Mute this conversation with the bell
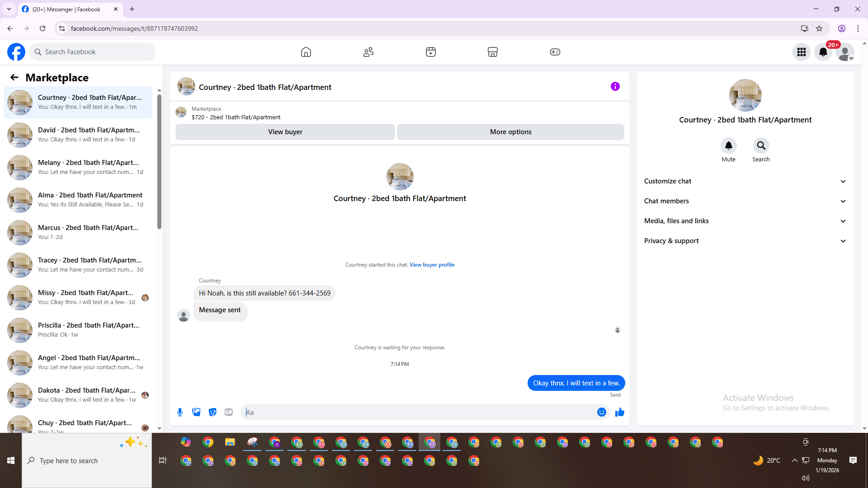 click(x=728, y=146)
